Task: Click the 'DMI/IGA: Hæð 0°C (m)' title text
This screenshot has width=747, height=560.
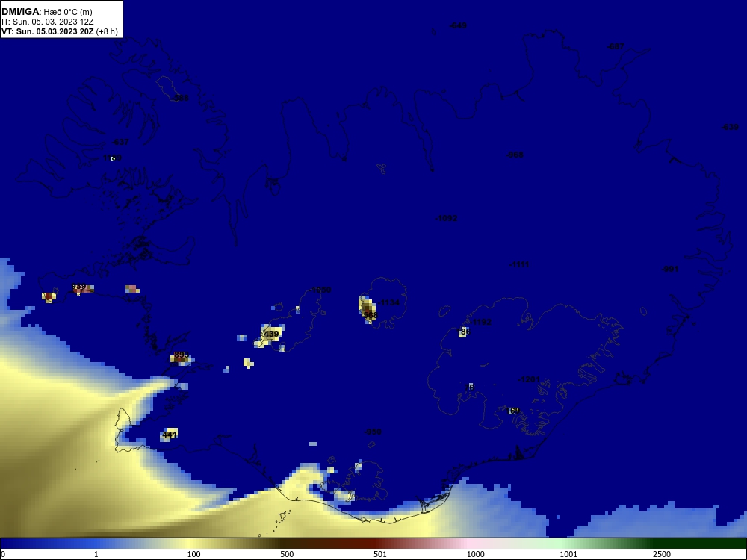Action: [46, 12]
